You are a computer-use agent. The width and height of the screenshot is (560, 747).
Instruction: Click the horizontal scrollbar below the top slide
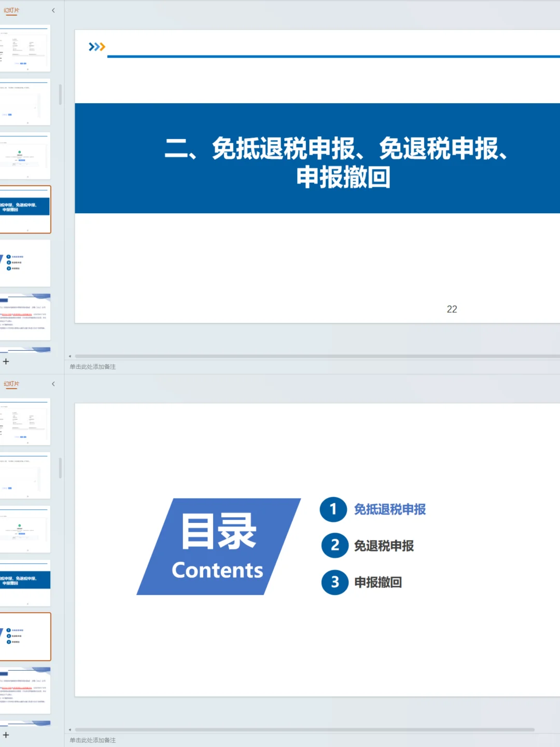point(311,356)
